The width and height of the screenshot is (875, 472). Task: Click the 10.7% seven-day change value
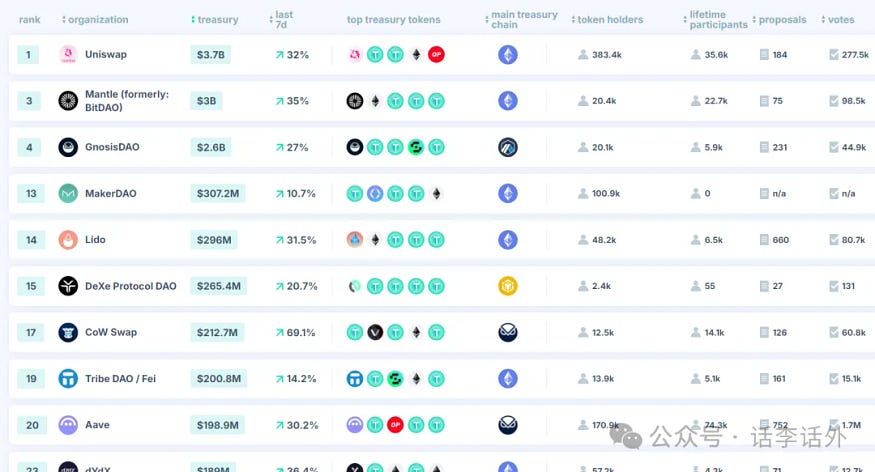[301, 194]
